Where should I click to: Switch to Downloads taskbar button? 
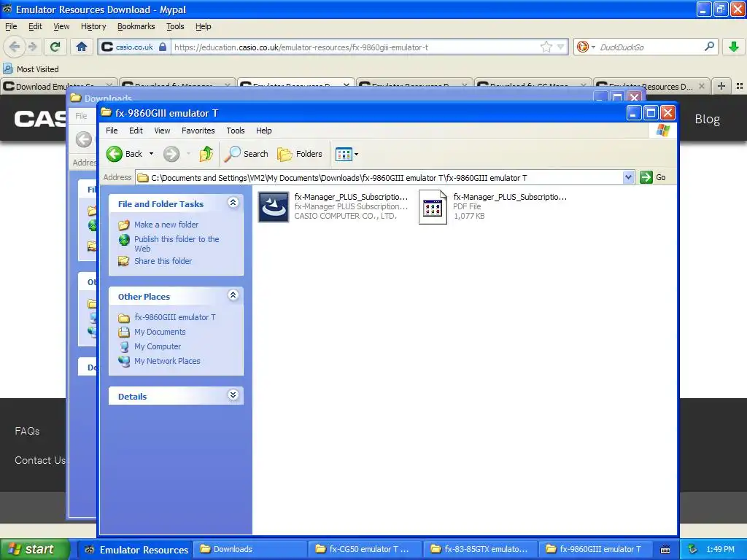[x=249, y=549]
